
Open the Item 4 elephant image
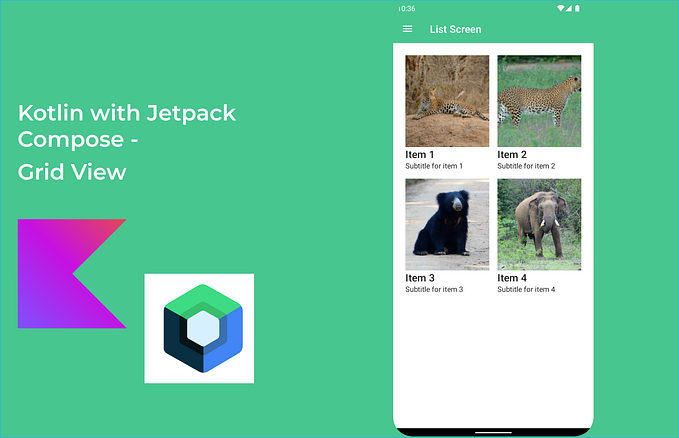pos(539,224)
